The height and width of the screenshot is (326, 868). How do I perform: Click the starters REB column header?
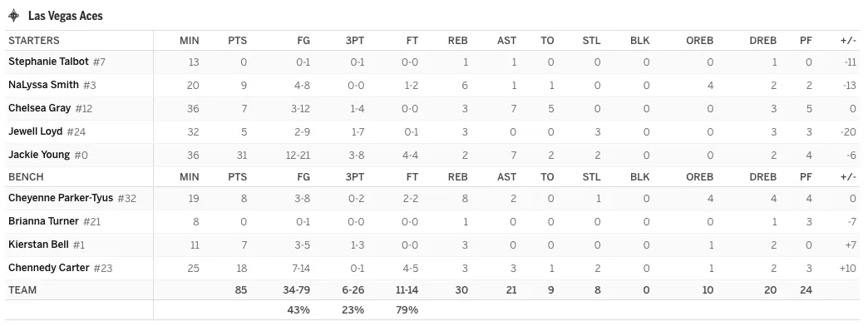point(458,41)
